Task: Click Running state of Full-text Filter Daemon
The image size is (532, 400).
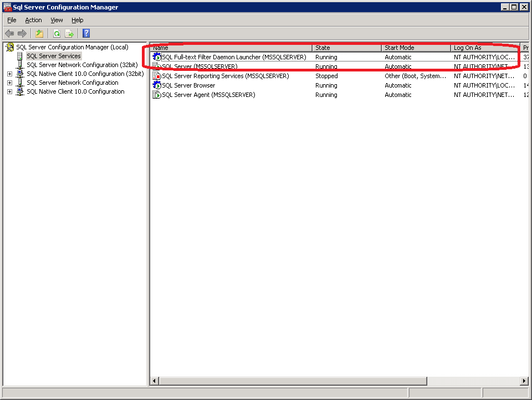Action: tap(326, 57)
